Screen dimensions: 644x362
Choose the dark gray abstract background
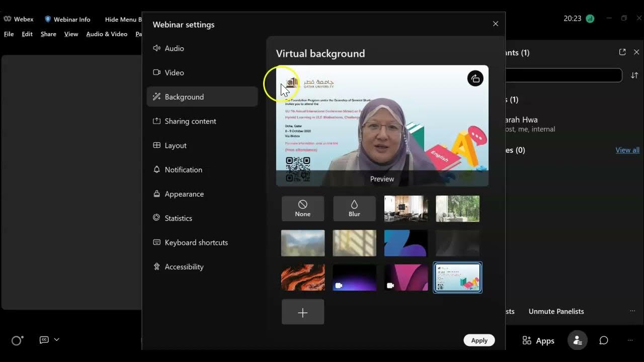457,243
